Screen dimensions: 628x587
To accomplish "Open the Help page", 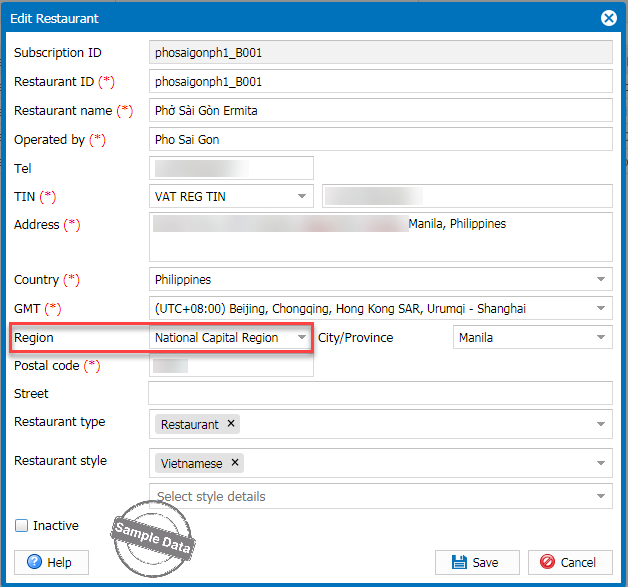I will (51, 562).
